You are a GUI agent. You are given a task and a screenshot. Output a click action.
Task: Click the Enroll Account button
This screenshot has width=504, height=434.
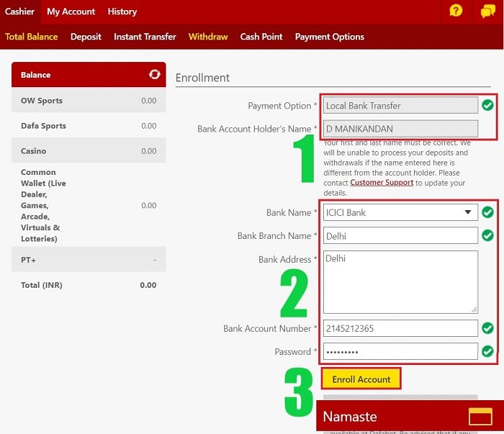361,379
